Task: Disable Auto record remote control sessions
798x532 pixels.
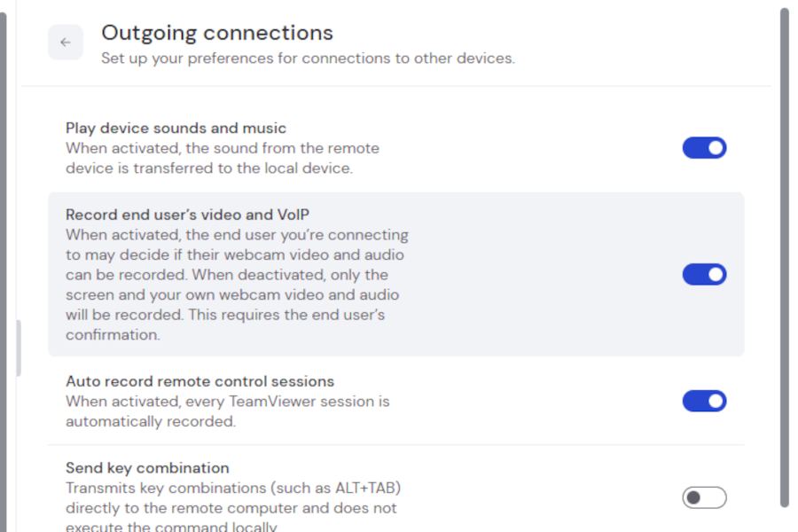Action: (x=704, y=402)
